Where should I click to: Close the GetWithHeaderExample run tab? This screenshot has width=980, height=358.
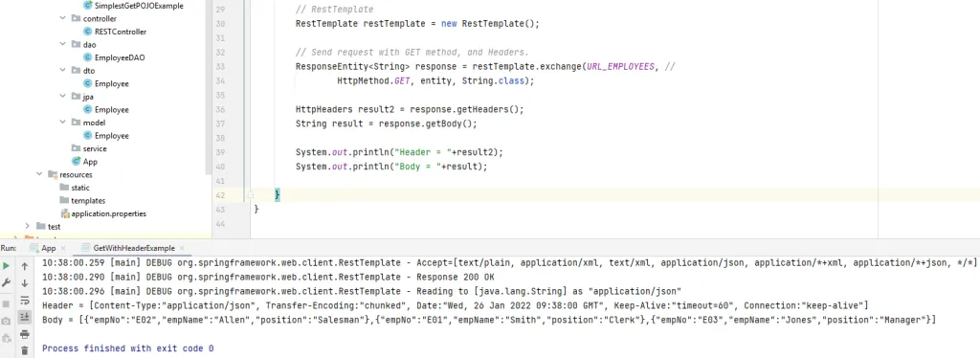[182, 248]
